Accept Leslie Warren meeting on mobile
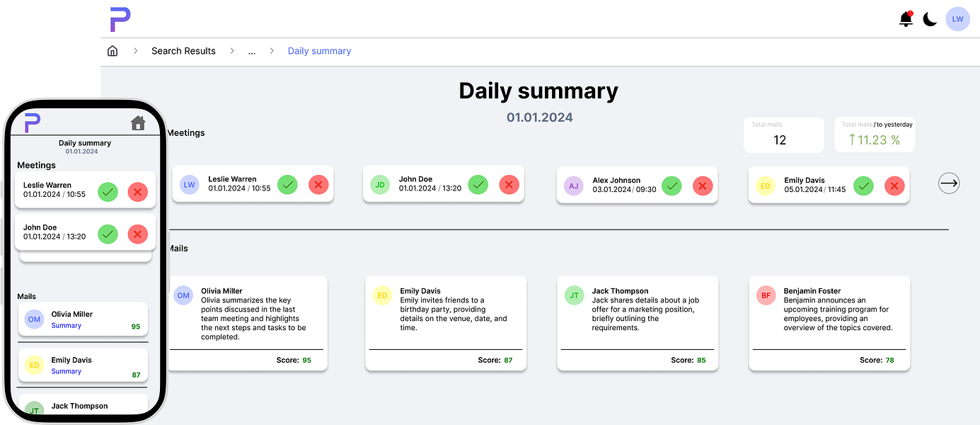980x425 pixels. [x=108, y=192]
